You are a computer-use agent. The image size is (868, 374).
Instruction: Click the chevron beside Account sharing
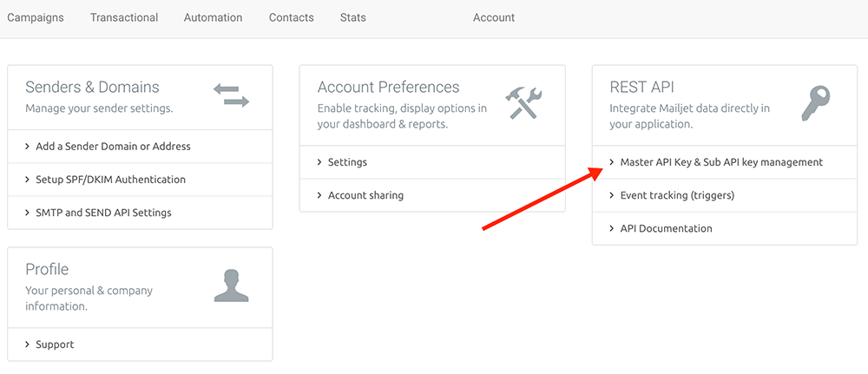319,195
